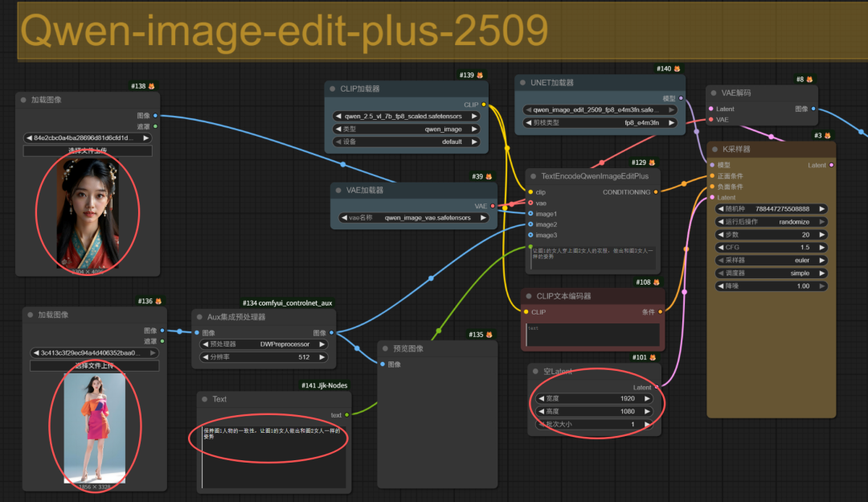Click 选择文件上传 on node #136
Image resolution: width=868 pixels, height=502 pixels.
click(94, 366)
